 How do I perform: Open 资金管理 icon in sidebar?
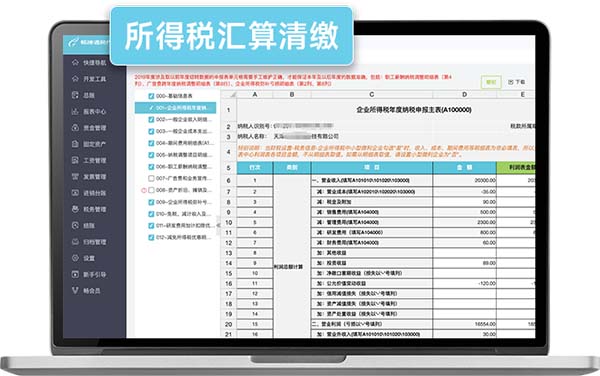(75, 127)
